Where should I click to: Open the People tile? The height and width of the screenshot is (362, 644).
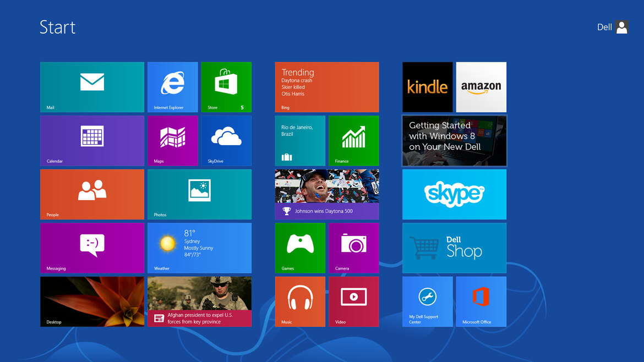(92, 194)
